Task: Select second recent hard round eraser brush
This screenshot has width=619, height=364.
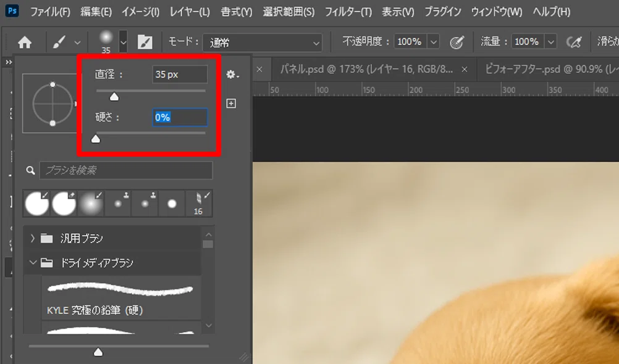Action: click(64, 204)
